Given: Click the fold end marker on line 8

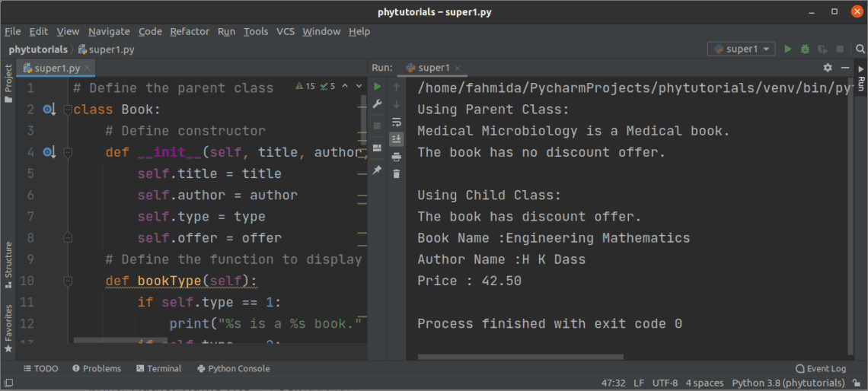Looking at the screenshot, I should pos(68,238).
